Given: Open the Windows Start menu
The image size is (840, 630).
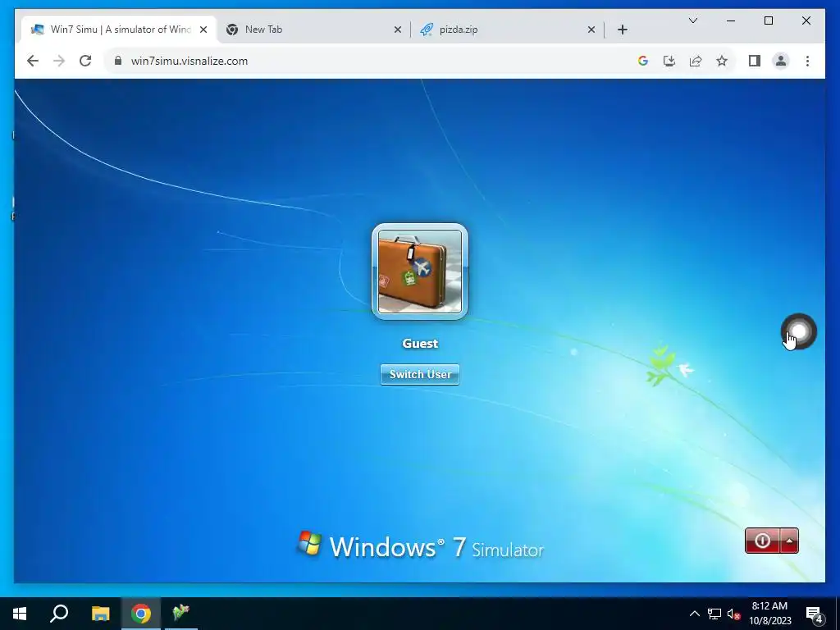Looking at the screenshot, I should point(20,614).
